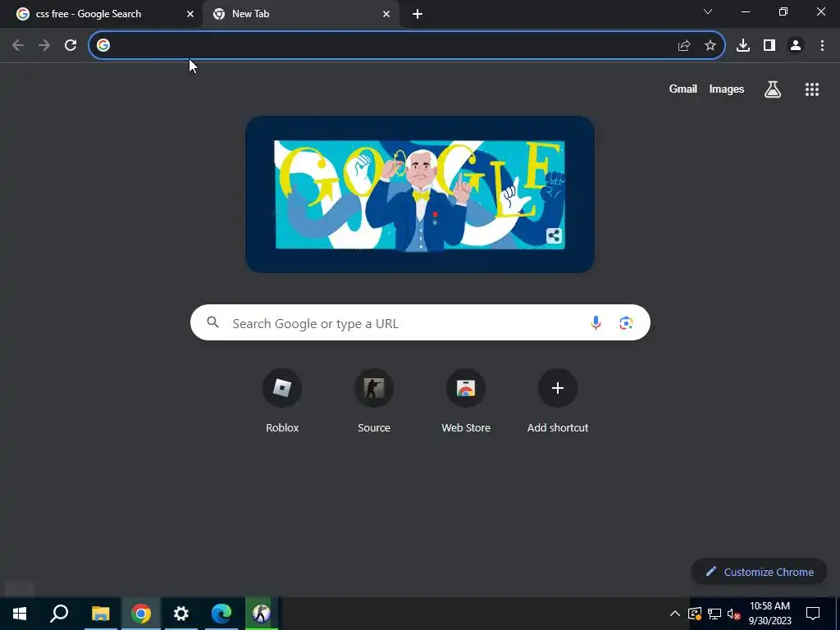Open the Images link
The height and width of the screenshot is (630, 840).
point(727,89)
